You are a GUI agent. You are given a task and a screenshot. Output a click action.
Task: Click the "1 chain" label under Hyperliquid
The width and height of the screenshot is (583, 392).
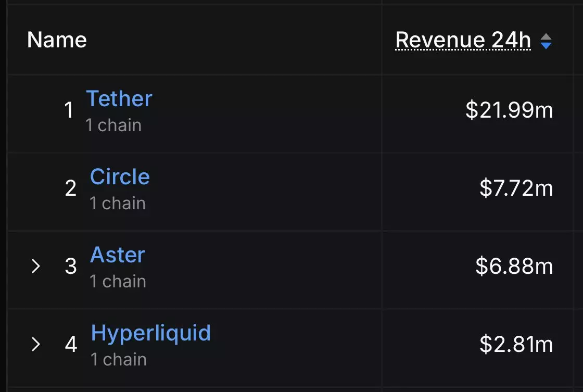tap(119, 360)
